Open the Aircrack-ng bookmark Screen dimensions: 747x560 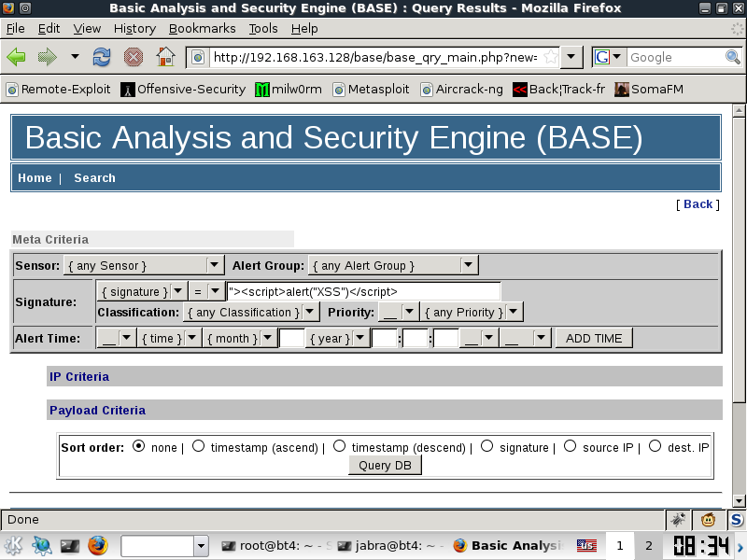point(461,89)
